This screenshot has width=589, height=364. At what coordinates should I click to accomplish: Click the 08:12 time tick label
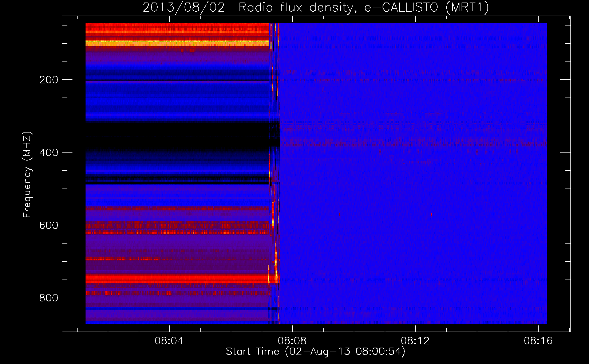415,341
